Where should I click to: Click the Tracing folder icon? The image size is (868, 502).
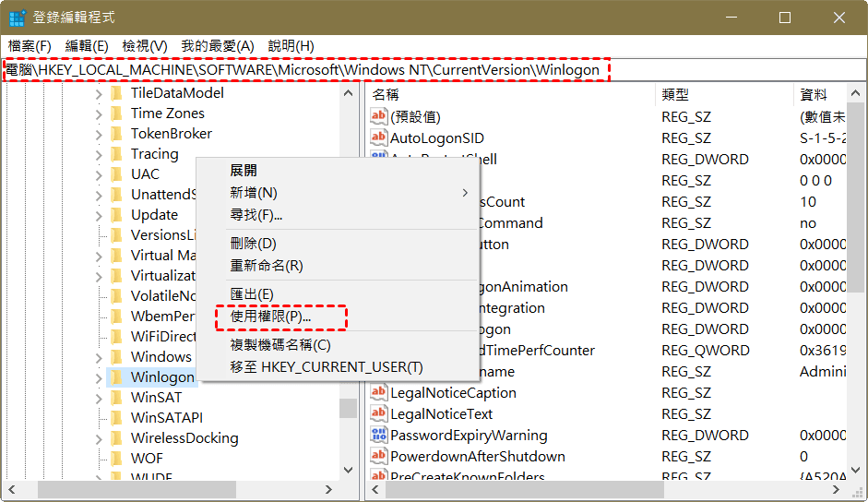(x=116, y=154)
